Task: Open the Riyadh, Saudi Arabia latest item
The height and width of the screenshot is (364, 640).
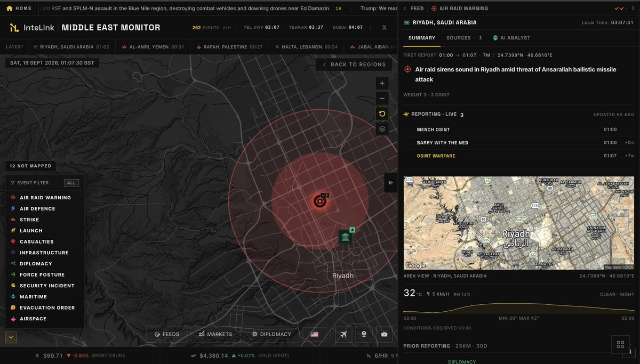Action: [x=71, y=47]
